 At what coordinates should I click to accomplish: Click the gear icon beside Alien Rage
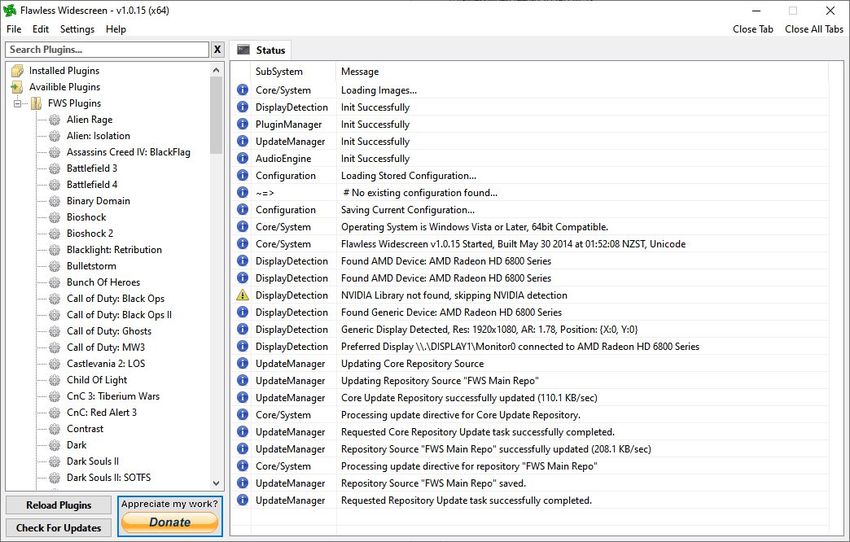click(x=54, y=120)
